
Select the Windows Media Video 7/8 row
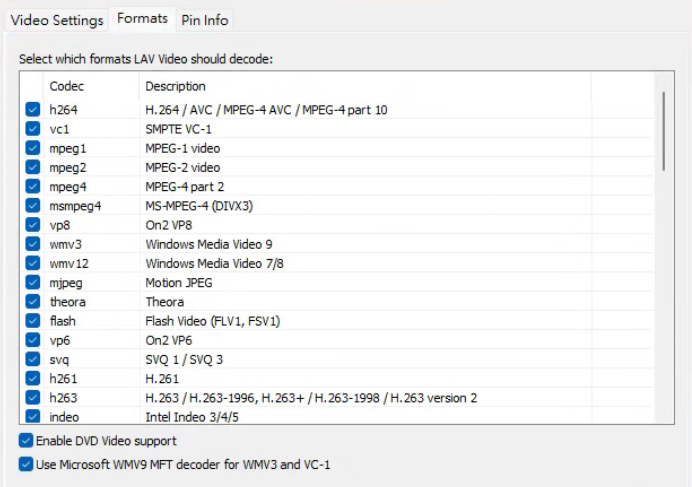point(214,264)
